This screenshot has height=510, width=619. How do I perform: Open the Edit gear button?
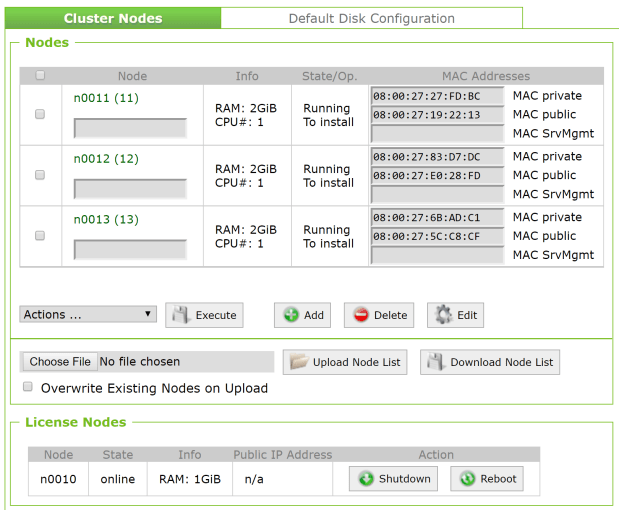(455, 315)
